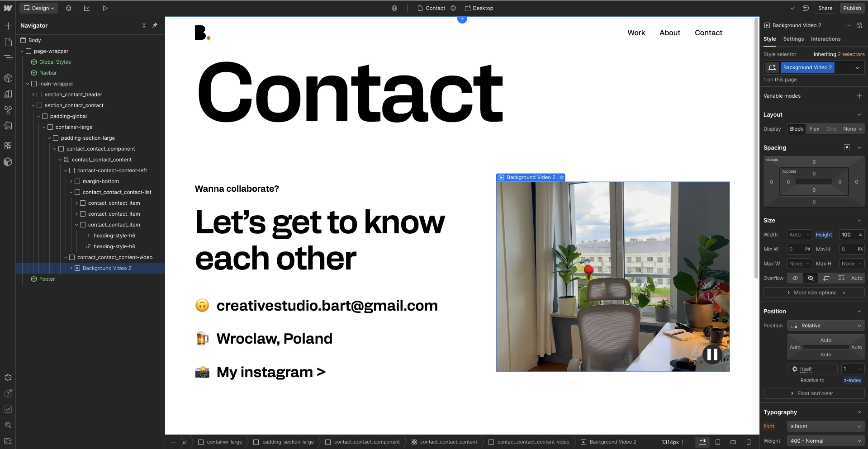Set Overflow to clip
This screenshot has height=449, width=868.
tap(826, 278)
